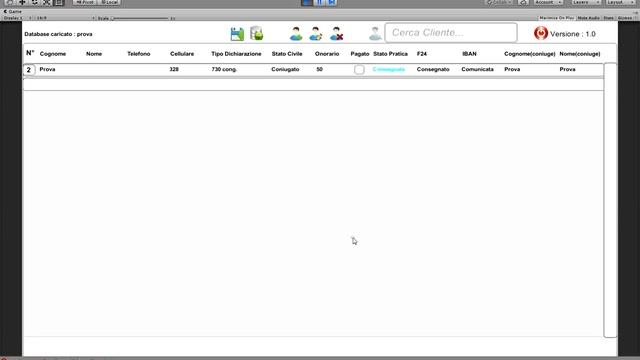Click the '730 cong.' declaration cell

pyautogui.click(x=224, y=69)
